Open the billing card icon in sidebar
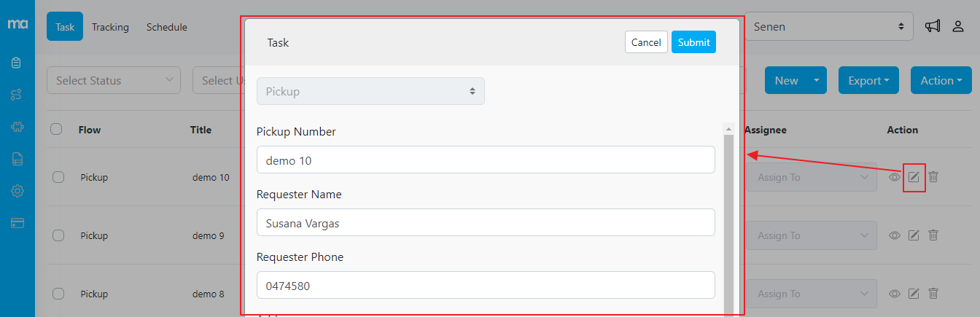Screen dimensions: 980x317 pyautogui.click(x=17, y=223)
